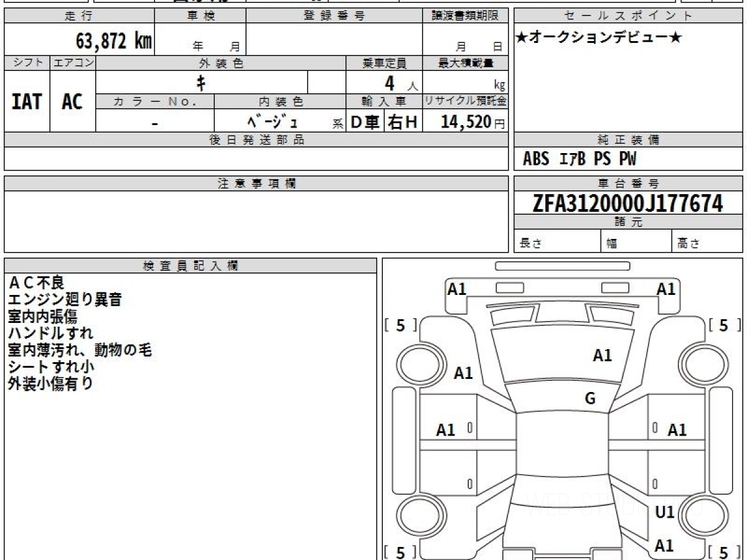
Task: Click A1 mark at front bumper's right corner
Action: [x=666, y=289]
